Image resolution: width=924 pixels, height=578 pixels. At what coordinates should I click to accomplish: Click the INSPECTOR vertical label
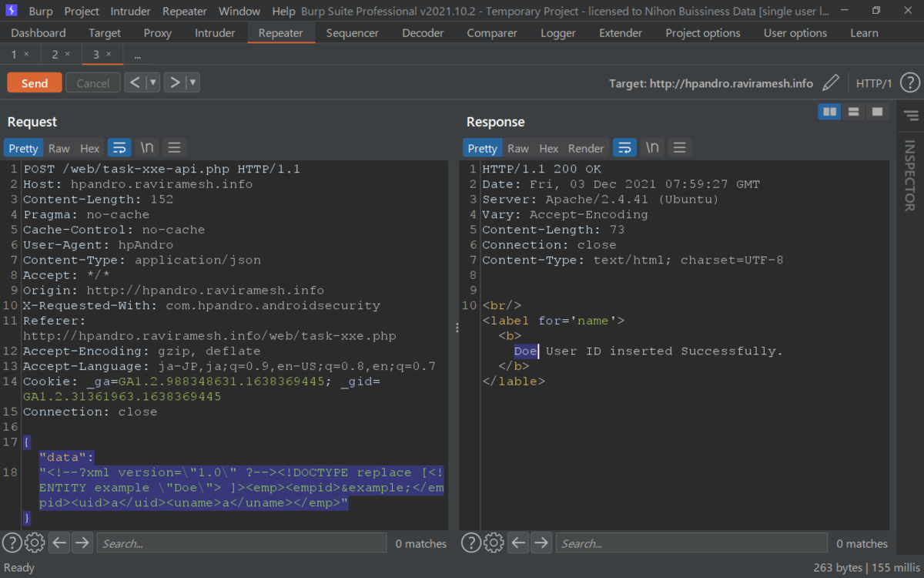pos(909,176)
